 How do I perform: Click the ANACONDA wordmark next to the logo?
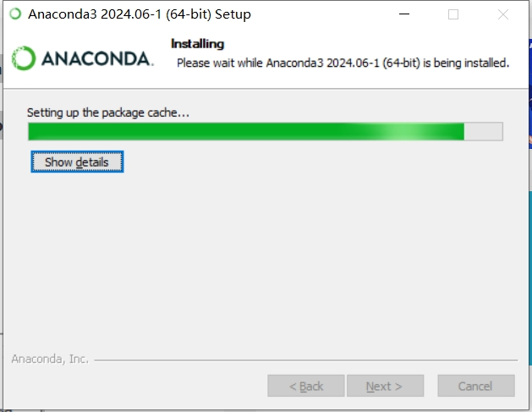tap(98, 58)
